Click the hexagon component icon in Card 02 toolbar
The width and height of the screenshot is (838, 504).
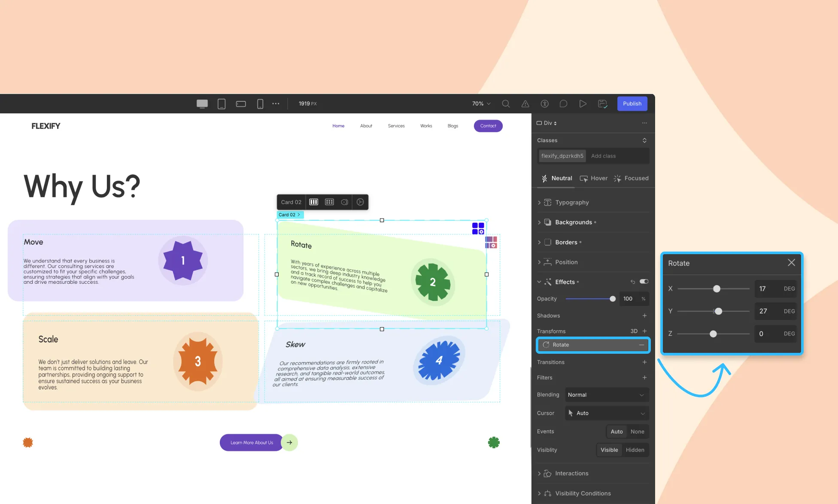pos(344,202)
